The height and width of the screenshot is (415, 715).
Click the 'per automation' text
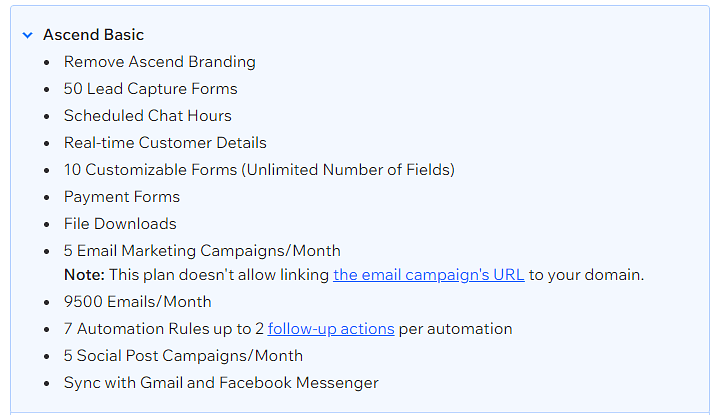click(456, 329)
